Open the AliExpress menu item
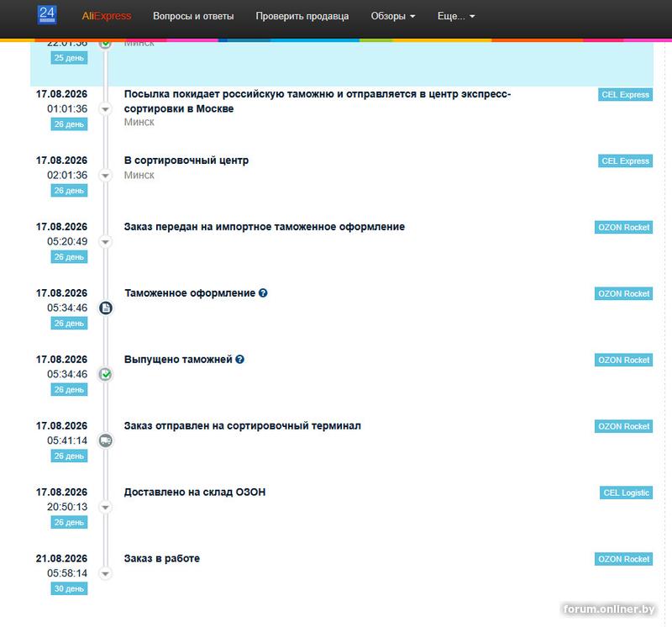Image resolution: width=672 pixels, height=627 pixels. tap(107, 16)
